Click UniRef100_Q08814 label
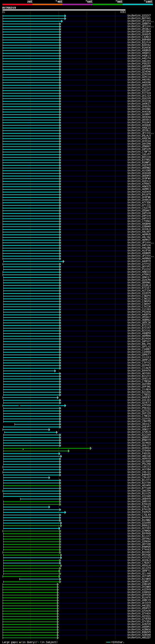The height and width of the screenshot is (644, 155). tap(139, 448)
